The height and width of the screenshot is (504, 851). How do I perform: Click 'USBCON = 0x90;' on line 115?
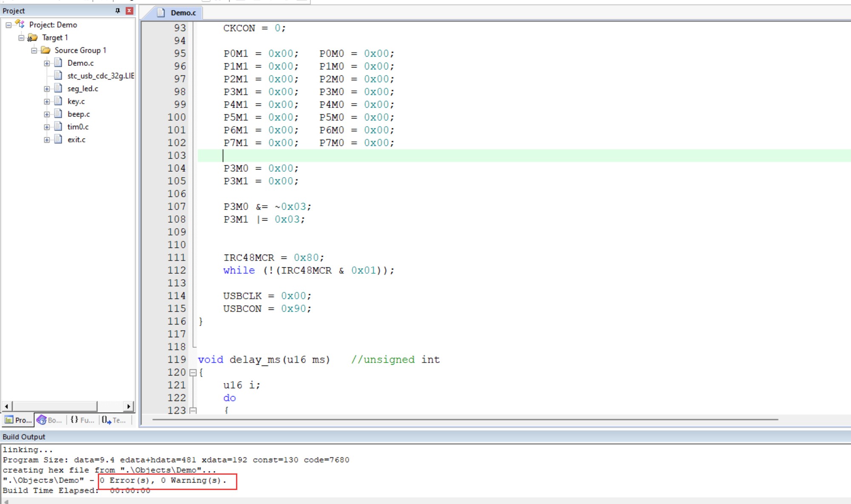pos(267,309)
